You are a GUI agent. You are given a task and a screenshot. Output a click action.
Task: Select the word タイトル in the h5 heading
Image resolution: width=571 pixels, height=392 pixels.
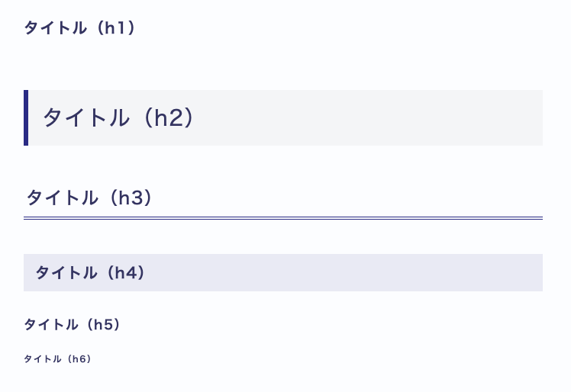[x=51, y=324]
